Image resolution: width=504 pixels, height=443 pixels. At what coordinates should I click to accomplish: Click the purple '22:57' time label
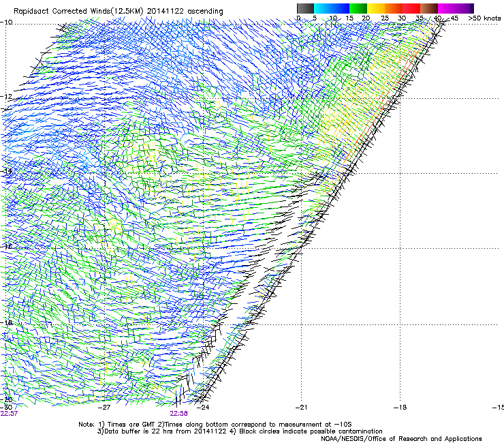pyautogui.click(x=9, y=414)
